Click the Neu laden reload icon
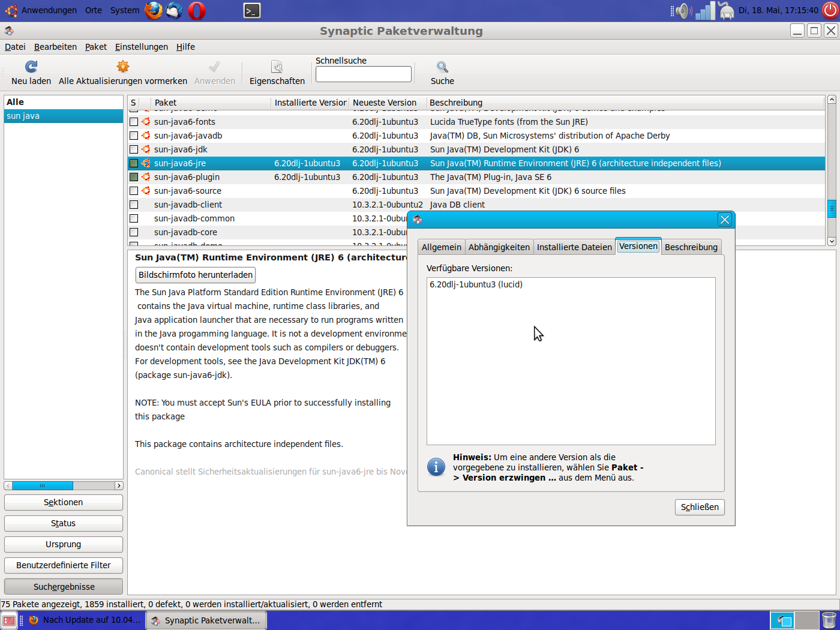The height and width of the screenshot is (630, 840). [31, 67]
